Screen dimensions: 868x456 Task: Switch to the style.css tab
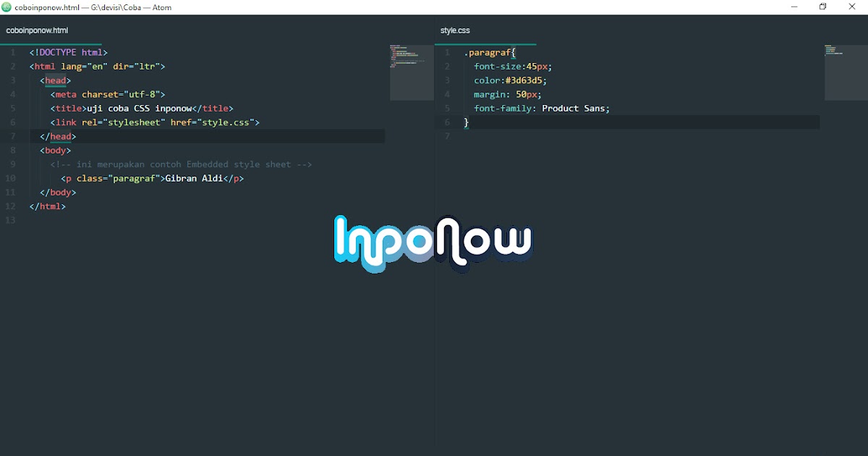coord(455,31)
